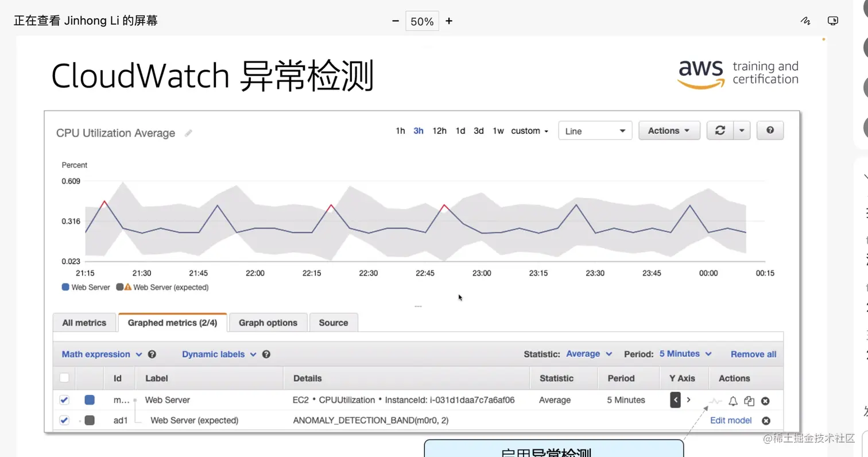
Task: Open the Period 5 Minutes dropdown
Action: point(685,354)
